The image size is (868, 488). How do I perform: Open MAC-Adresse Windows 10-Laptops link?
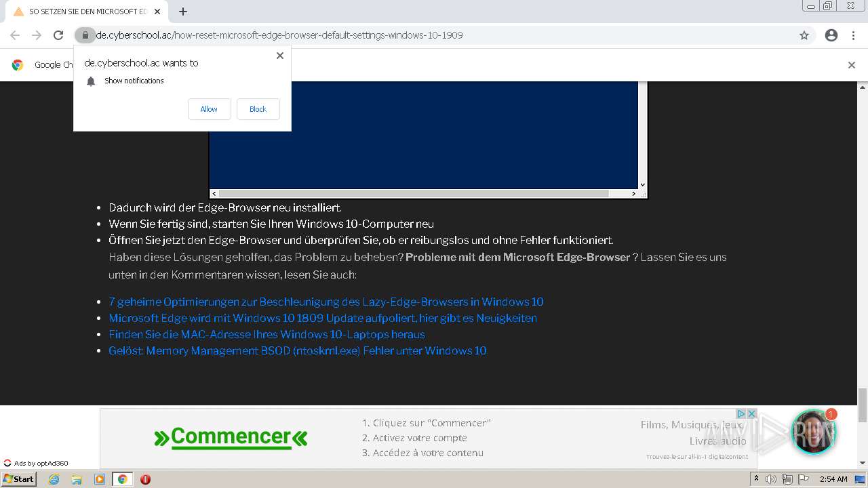click(x=267, y=334)
